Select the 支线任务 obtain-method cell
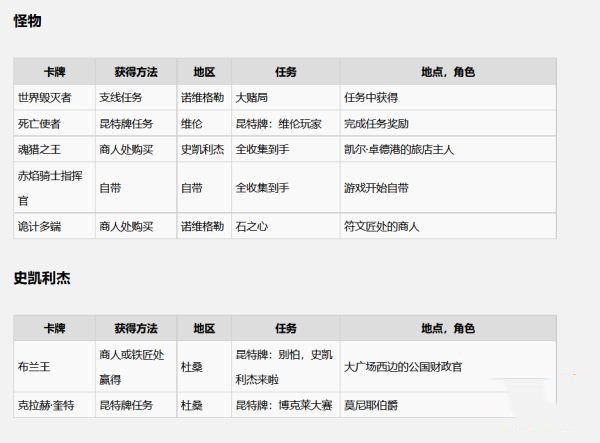 [x=120, y=98]
